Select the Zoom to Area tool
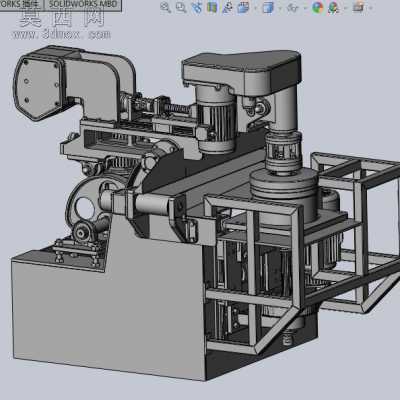This screenshot has width=400, height=400. click(x=181, y=7)
